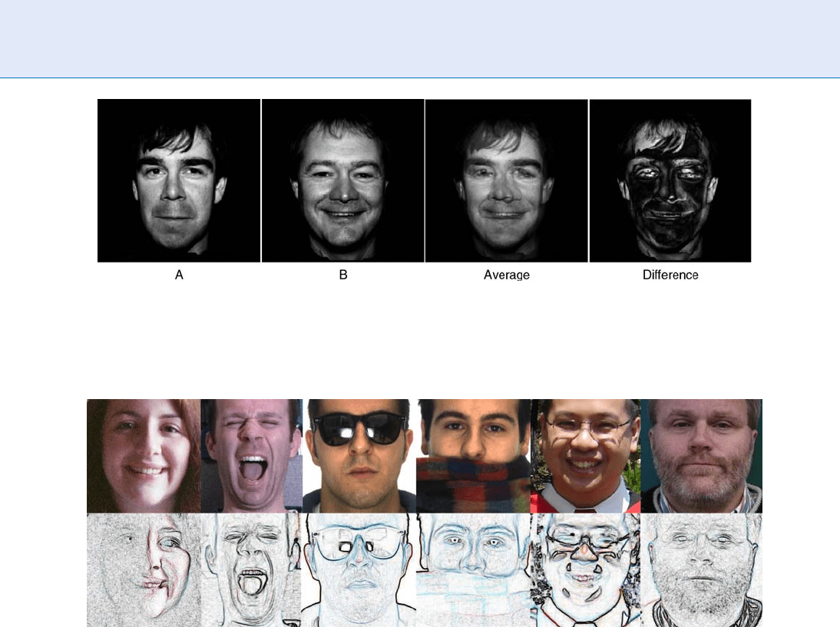Viewport: 840px width, 627px height.
Task: Select the yawning man color photo
Action: pyautogui.click(x=251, y=456)
